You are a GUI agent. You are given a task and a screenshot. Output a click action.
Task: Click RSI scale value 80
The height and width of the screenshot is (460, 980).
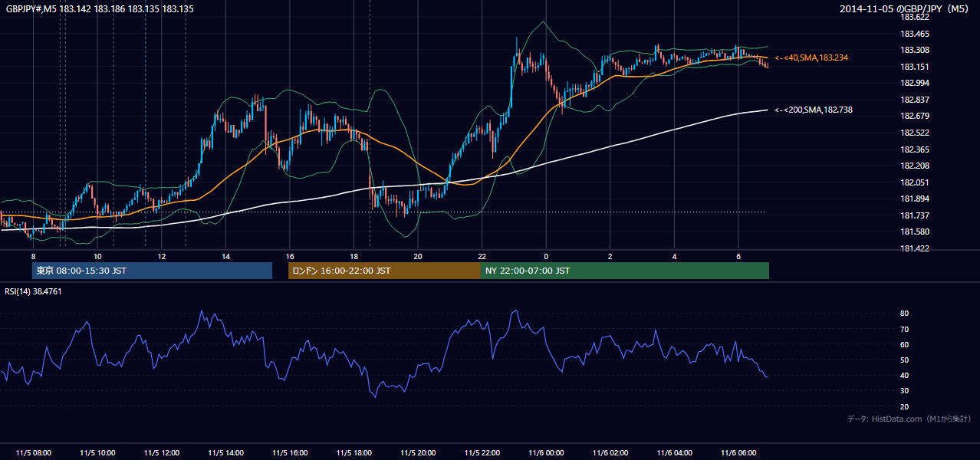coord(905,314)
